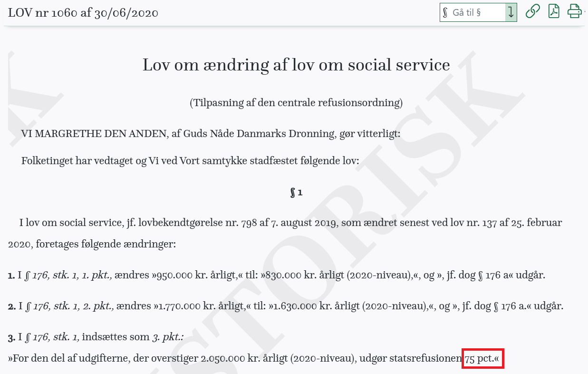The width and height of the screenshot is (588, 374).
Task: Download the law as PDF
Action: [554, 11]
